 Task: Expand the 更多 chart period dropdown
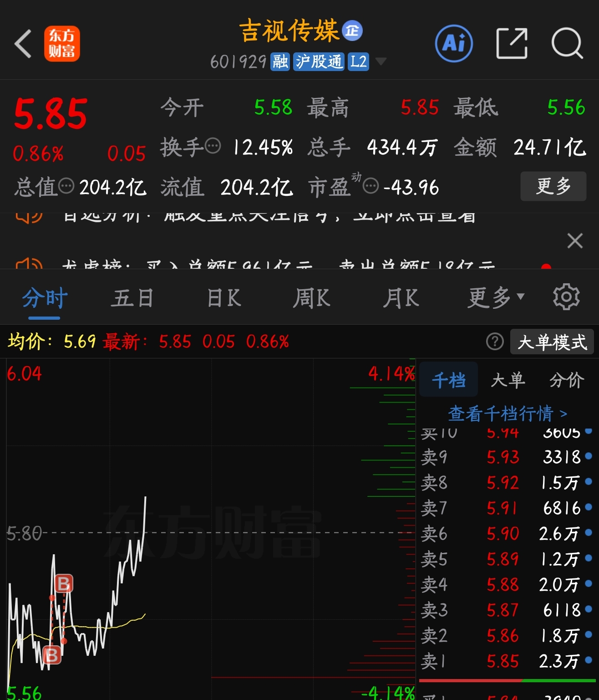pyautogui.click(x=496, y=299)
